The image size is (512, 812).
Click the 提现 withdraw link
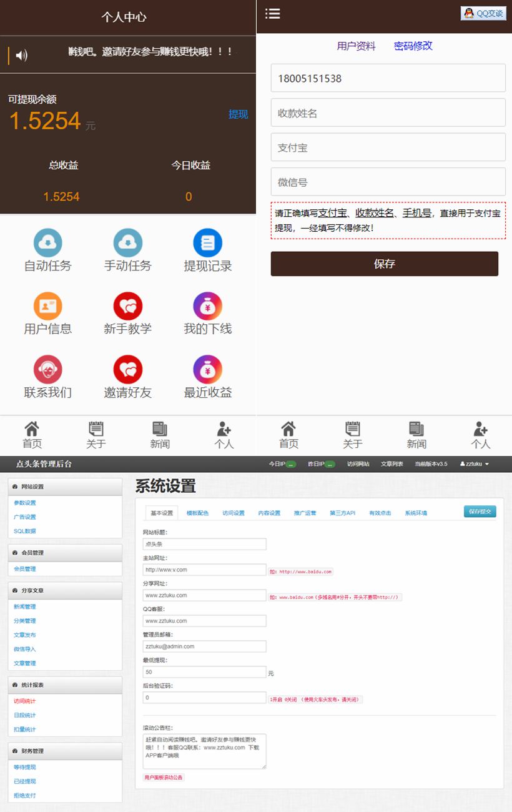239,114
